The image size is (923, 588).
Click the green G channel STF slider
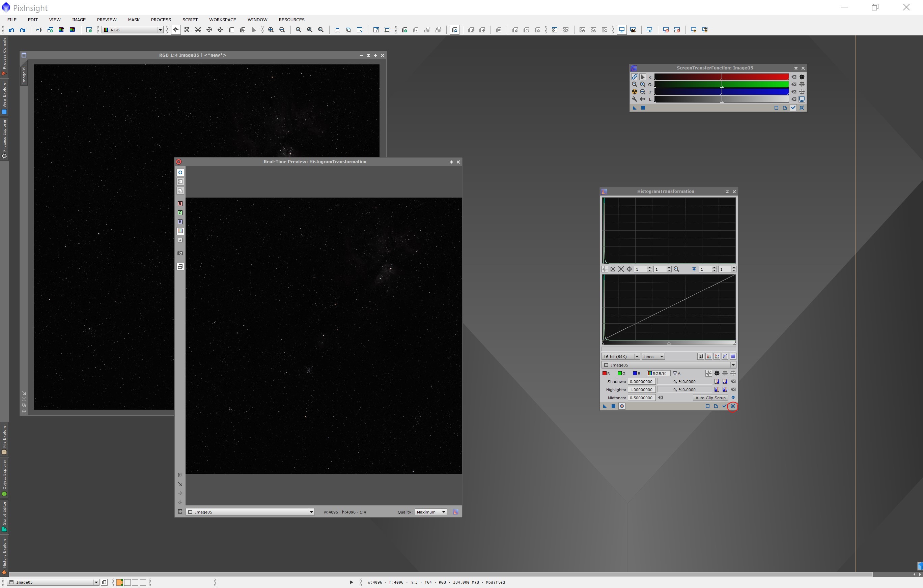[721, 84]
